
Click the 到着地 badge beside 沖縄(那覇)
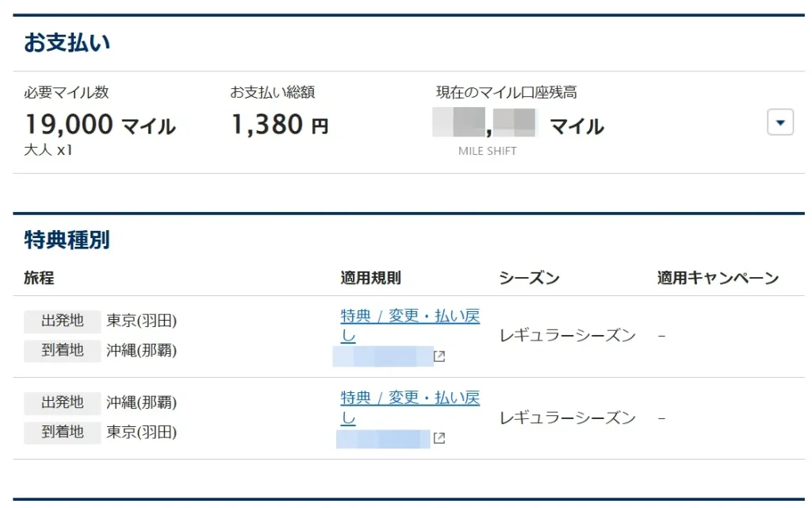(63, 350)
